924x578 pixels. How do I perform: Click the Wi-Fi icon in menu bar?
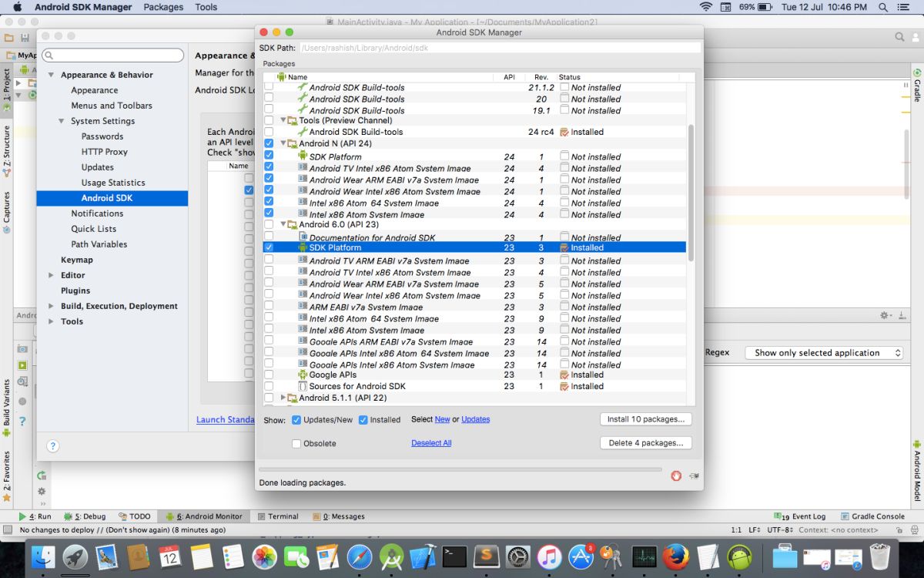pos(705,7)
